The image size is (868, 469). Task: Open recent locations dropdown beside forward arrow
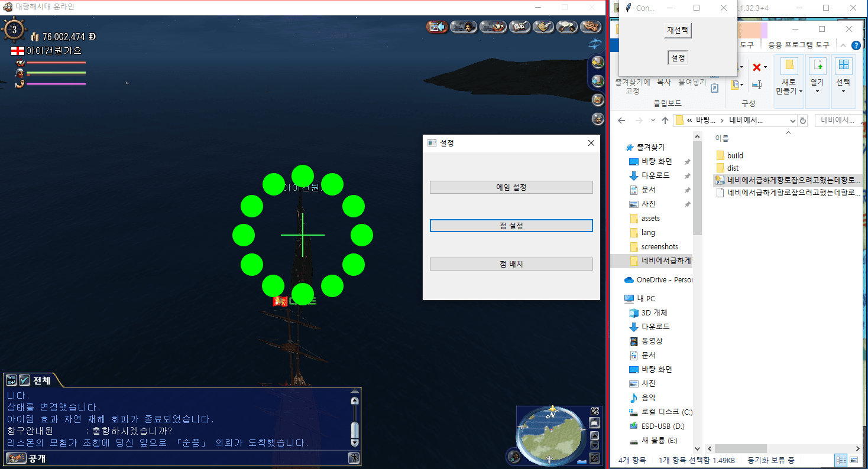click(x=653, y=120)
